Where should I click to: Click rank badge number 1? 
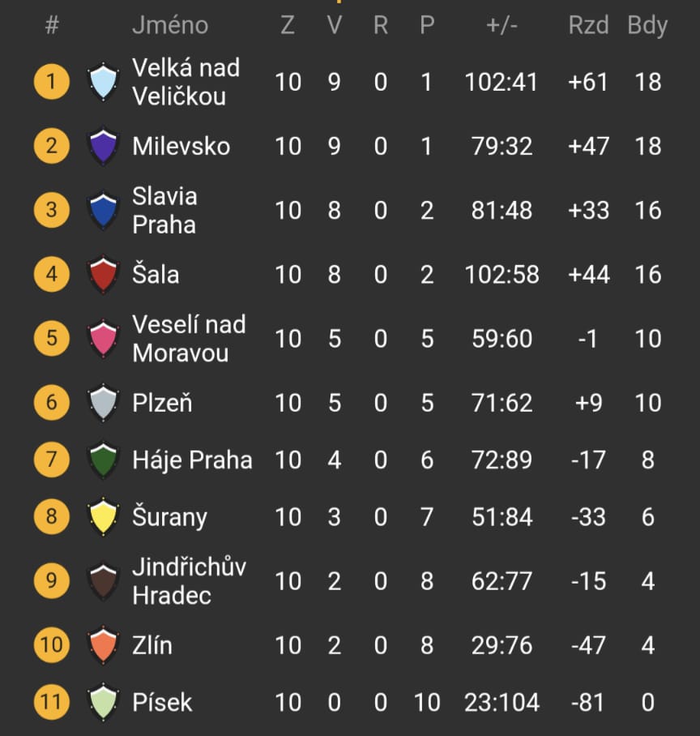pos(52,82)
